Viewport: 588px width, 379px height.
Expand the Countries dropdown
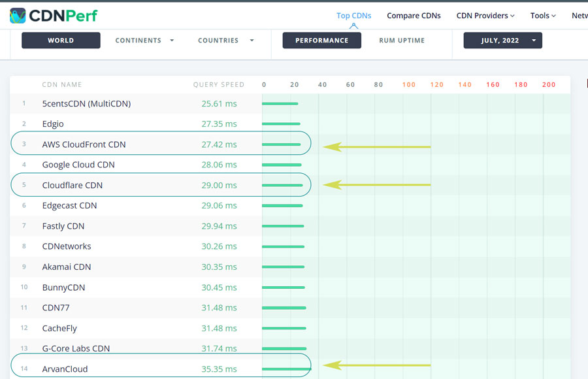pos(226,41)
